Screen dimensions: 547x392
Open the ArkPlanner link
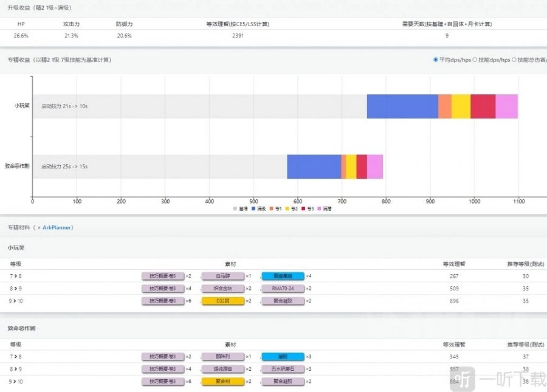[57, 227]
